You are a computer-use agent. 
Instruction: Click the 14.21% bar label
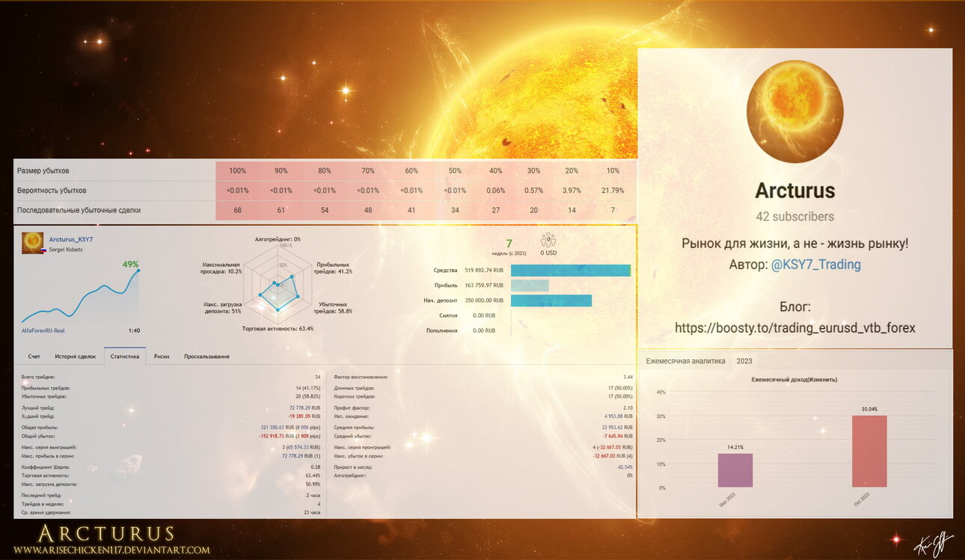(x=735, y=447)
